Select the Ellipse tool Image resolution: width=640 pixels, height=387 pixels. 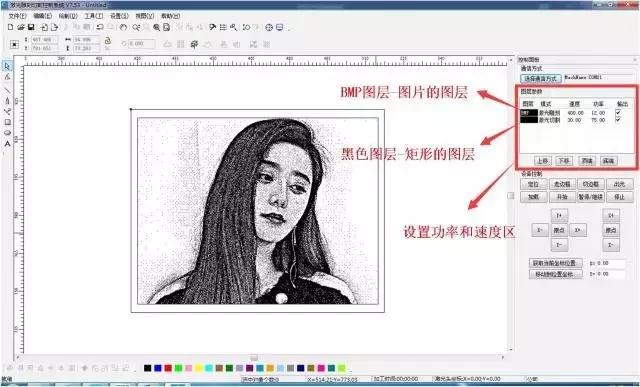(x=7, y=133)
